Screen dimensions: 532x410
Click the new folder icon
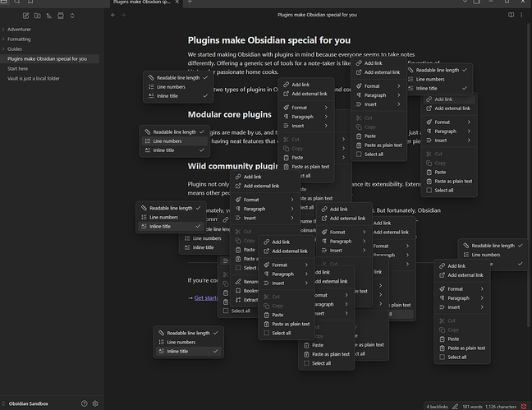click(x=38, y=15)
